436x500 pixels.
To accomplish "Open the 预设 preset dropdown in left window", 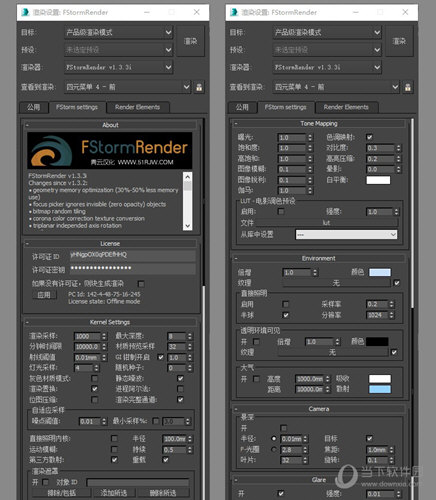I will point(118,50).
